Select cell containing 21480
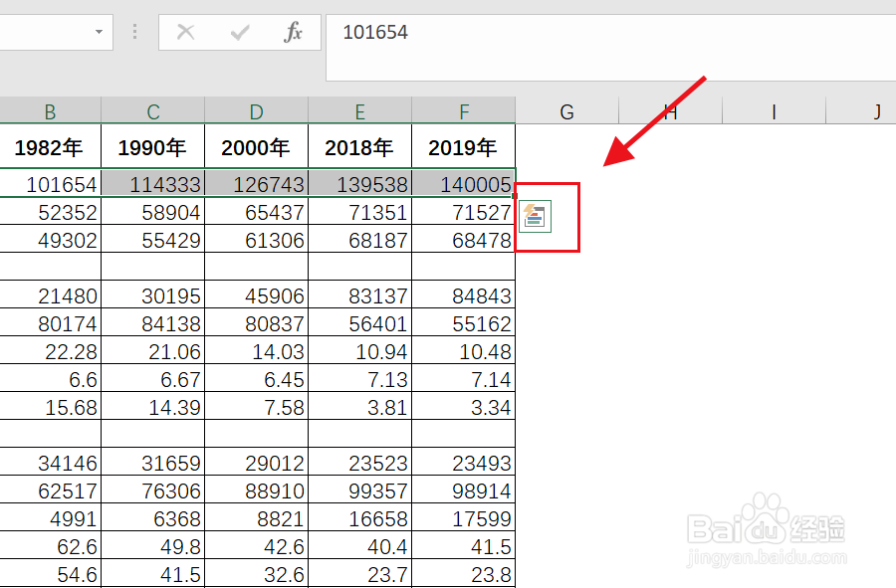This screenshot has width=896, height=588. click(x=51, y=294)
